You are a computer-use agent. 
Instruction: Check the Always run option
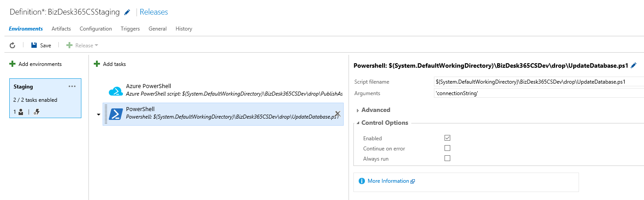coord(447,158)
